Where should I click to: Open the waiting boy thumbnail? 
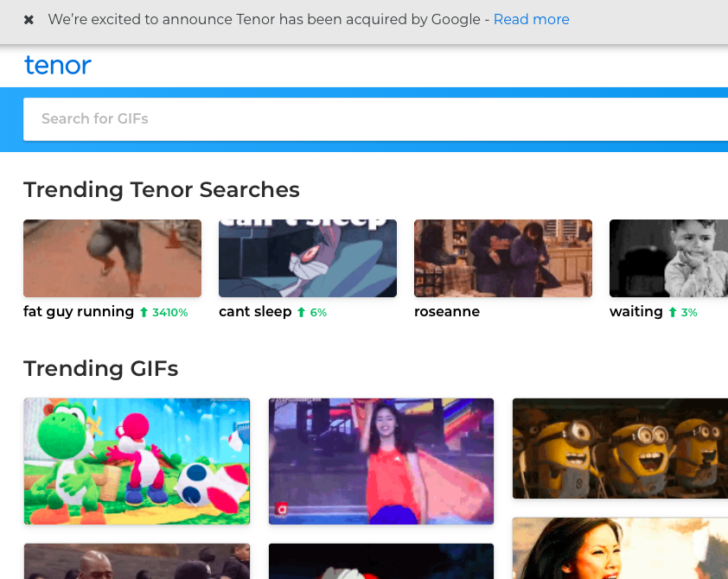668,258
